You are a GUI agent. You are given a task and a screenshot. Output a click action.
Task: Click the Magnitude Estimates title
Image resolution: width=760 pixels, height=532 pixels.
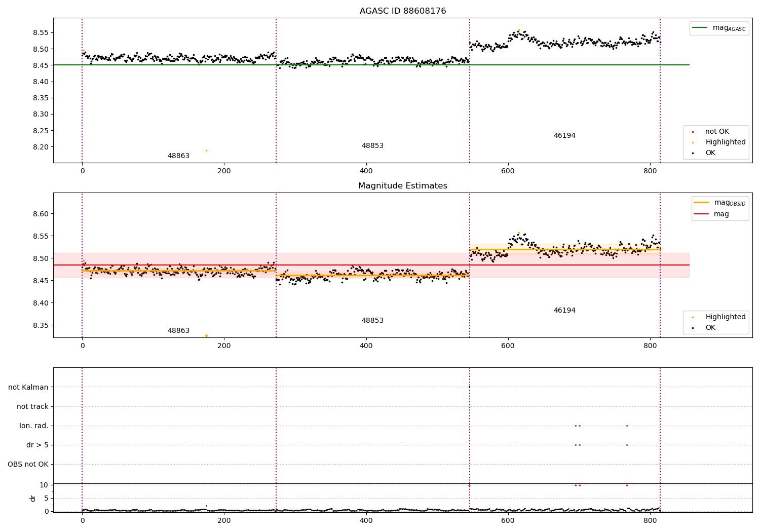[403, 186]
